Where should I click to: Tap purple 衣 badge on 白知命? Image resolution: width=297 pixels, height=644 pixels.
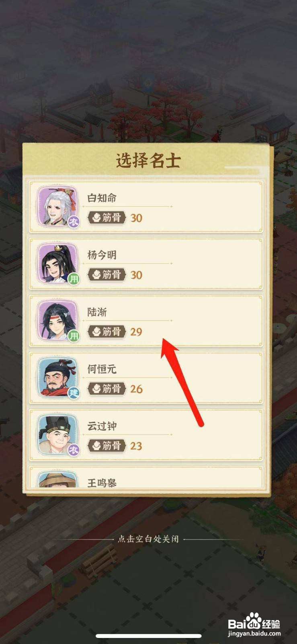click(x=74, y=222)
